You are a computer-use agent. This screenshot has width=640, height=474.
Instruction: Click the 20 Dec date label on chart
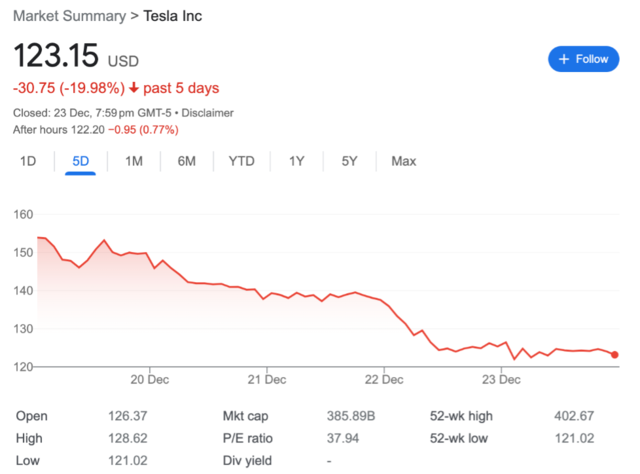pos(148,379)
